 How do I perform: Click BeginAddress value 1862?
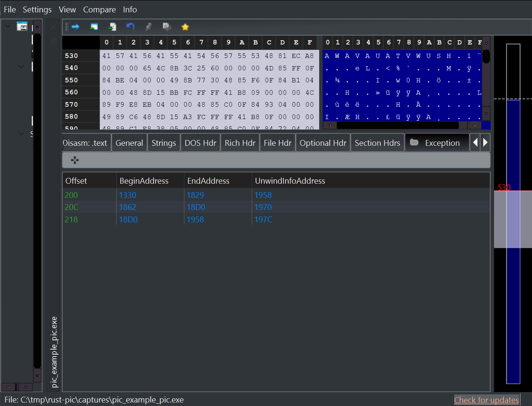128,207
